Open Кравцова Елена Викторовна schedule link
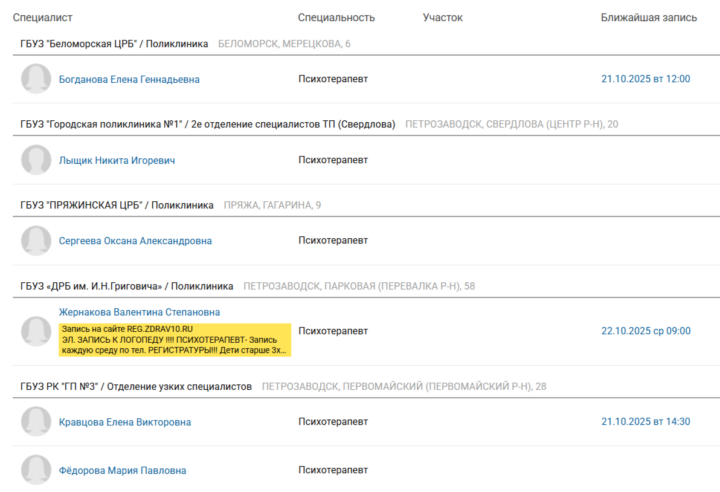 point(125,422)
